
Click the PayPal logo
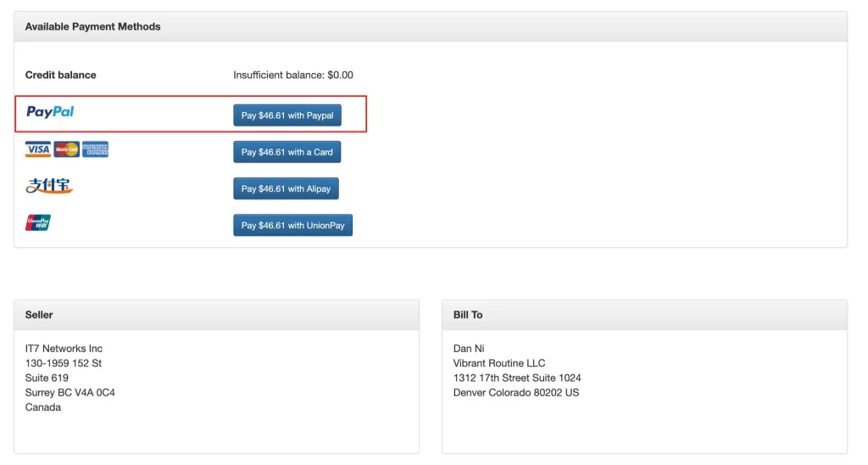50,112
